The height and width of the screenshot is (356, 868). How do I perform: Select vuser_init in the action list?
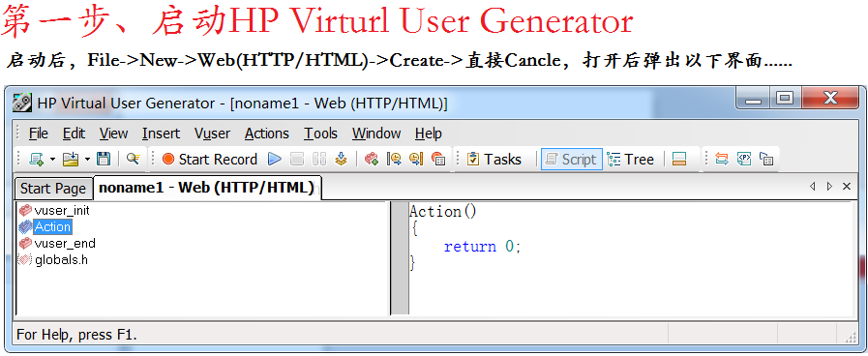click(61, 211)
